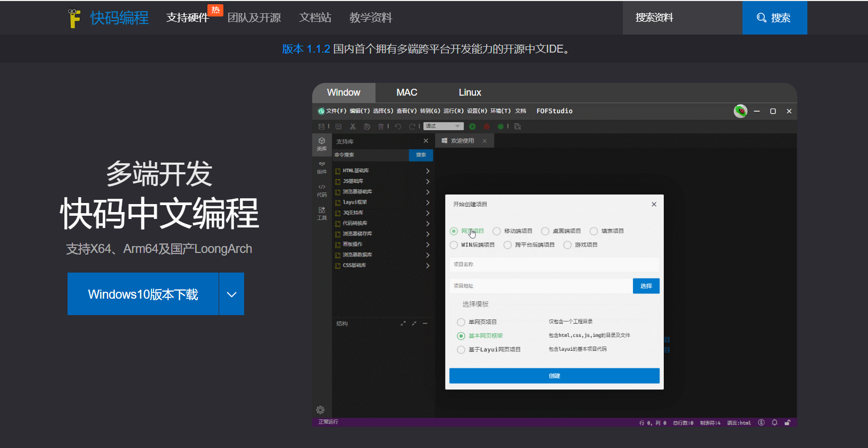This screenshot has height=448, width=868.
Task: Close the 开始创建项目 dialog
Action: 654,204
